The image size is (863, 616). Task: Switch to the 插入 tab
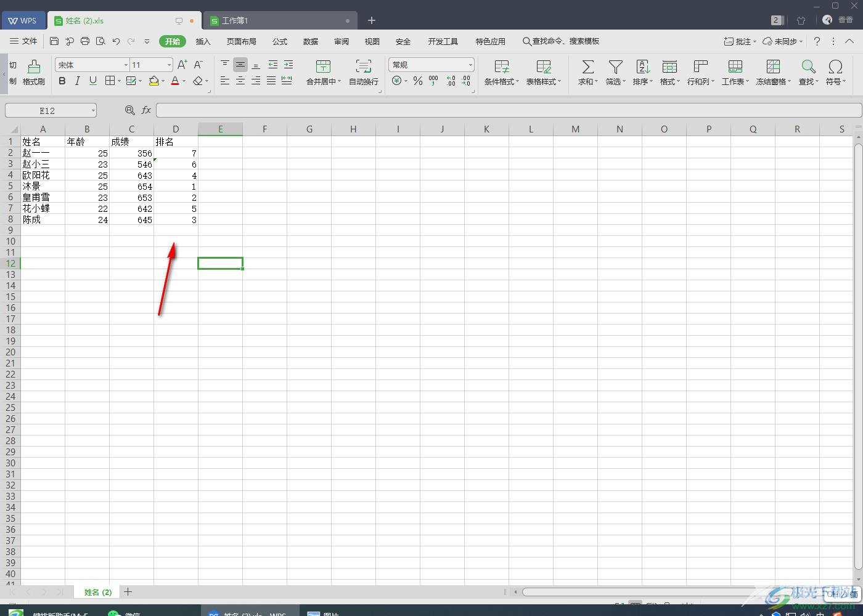coord(203,41)
